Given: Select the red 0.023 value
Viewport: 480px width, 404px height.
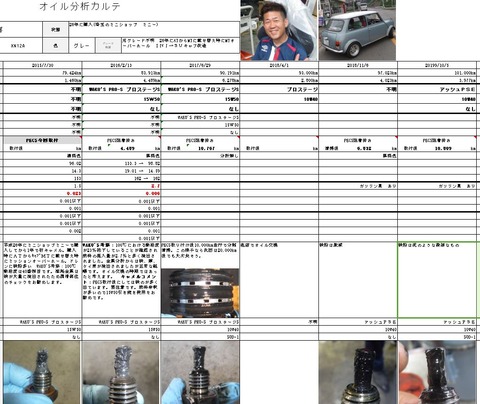Looking at the screenshot, I should point(74,193).
